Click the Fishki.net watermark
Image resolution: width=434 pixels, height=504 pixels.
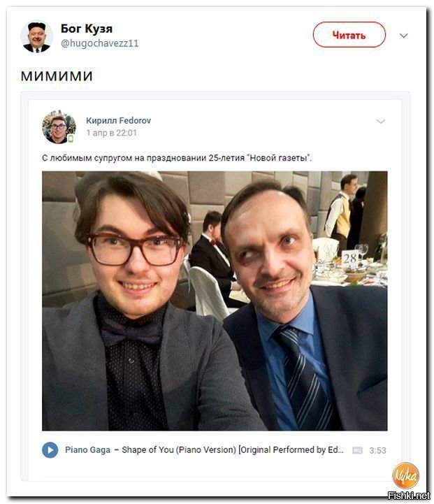pyautogui.click(x=409, y=496)
